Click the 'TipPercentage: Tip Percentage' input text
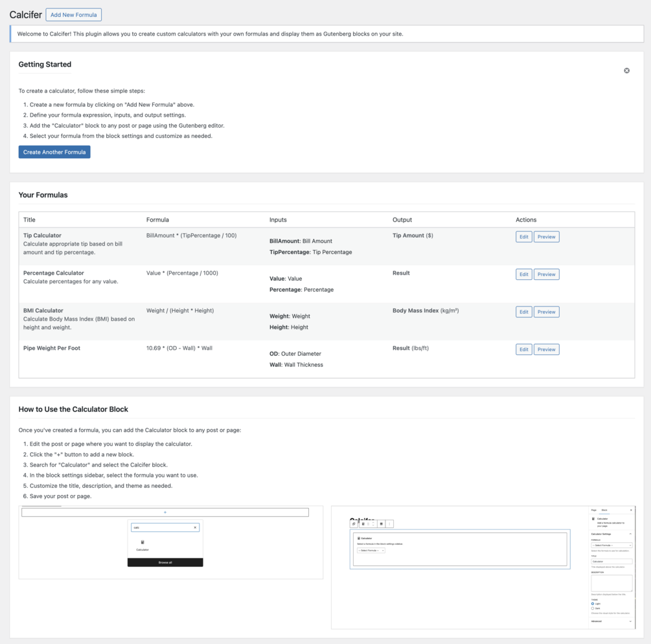 (310, 252)
